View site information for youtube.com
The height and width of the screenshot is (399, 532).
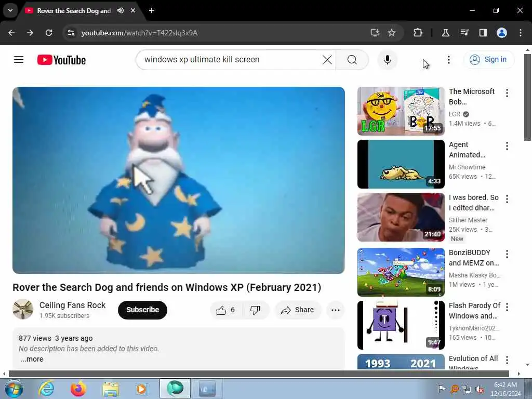[71, 33]
